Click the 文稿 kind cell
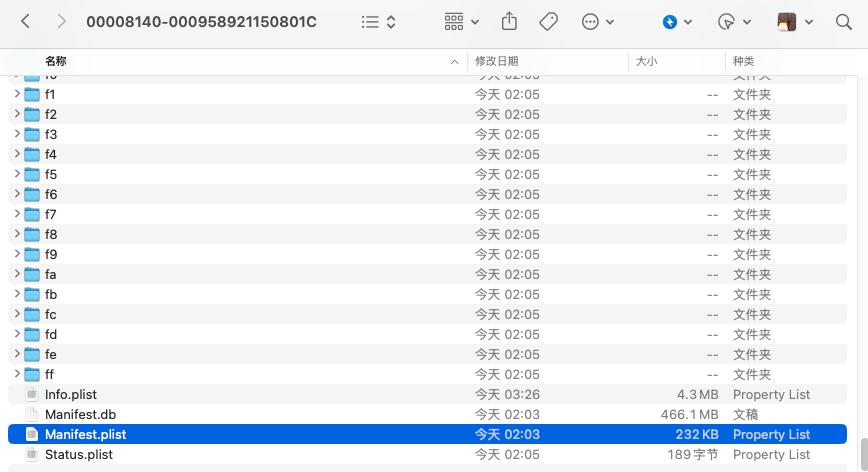 coord(745,414)
